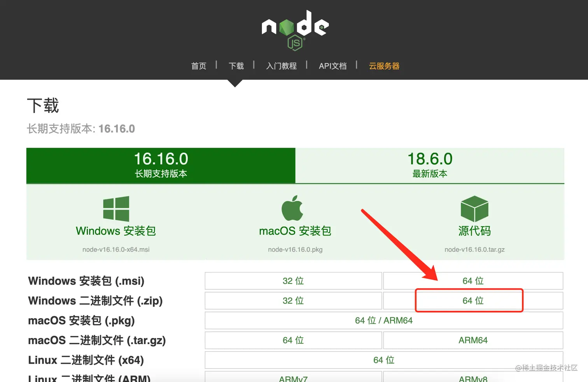Open the 首页 navigation item
588x382 pixels.
click(199, 66)
